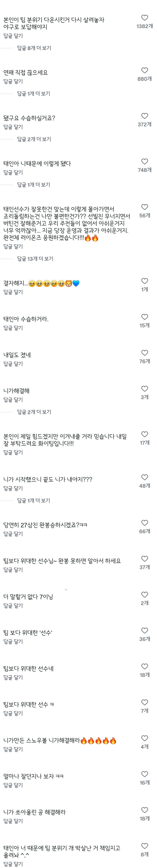Screen dimensions: 157x868
Task: Like the comment '됐구요 수습하실거죠?'
Action: coord(144,116)
